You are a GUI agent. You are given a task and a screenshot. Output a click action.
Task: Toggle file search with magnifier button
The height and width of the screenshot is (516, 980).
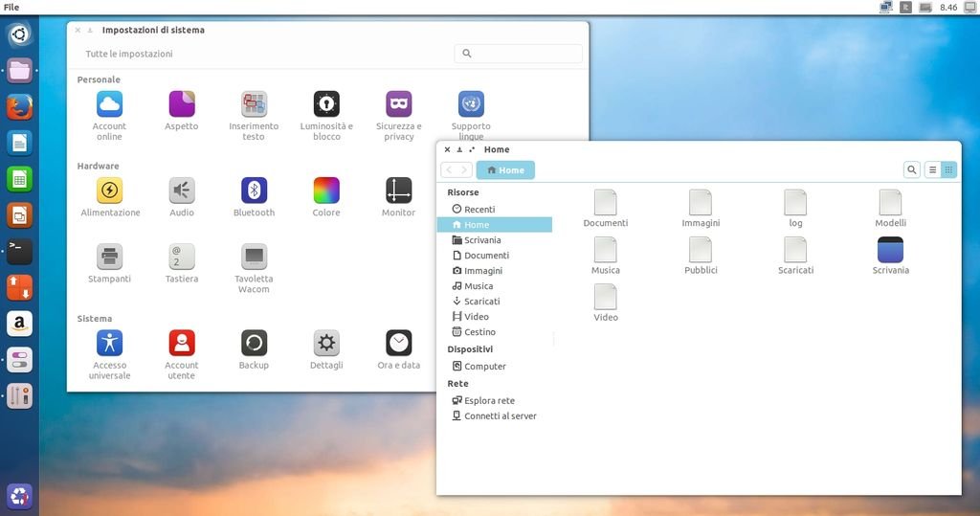pos(912,169)
